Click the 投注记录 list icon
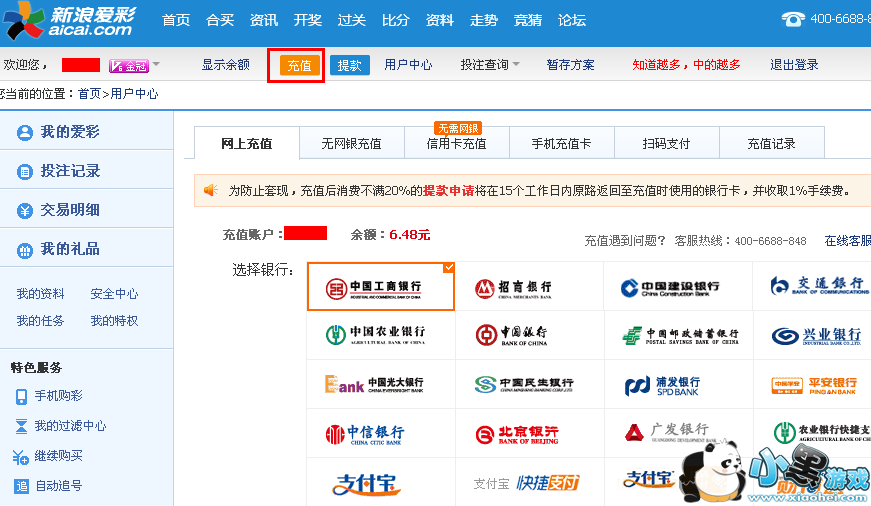871x506 pixels. pos(24,172)
